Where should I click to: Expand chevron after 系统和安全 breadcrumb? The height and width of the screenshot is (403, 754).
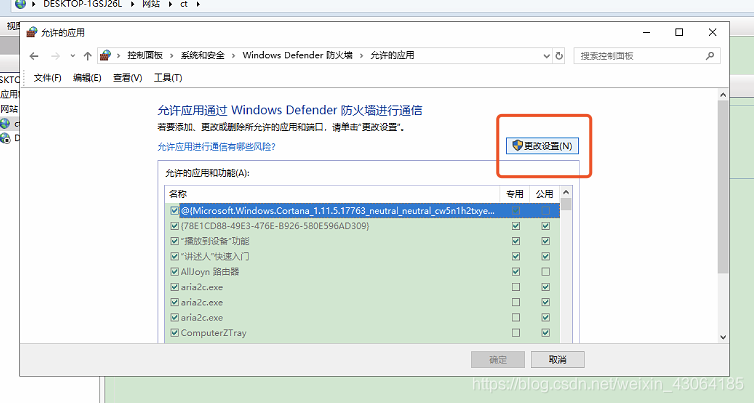233,56
